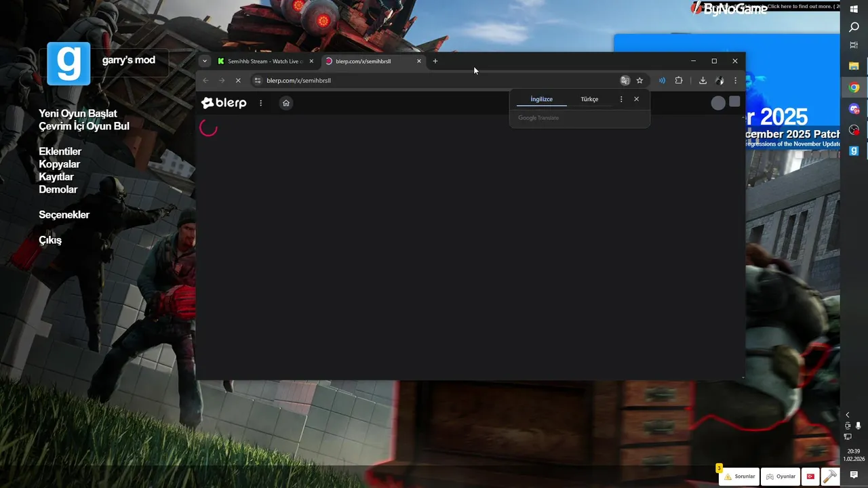Click the Google Translate icon in address bar
This screenshot has width=868, height=488.
click(x=625, y=81)
